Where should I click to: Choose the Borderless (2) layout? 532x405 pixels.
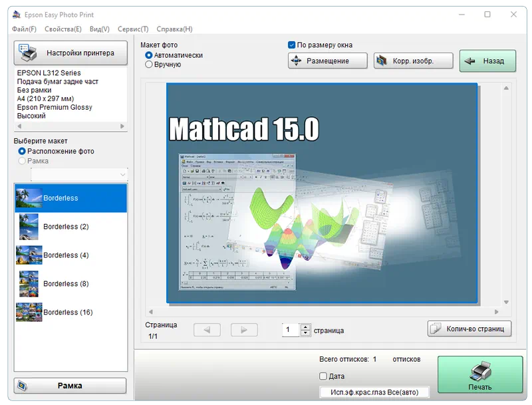(x=70, y=227)
